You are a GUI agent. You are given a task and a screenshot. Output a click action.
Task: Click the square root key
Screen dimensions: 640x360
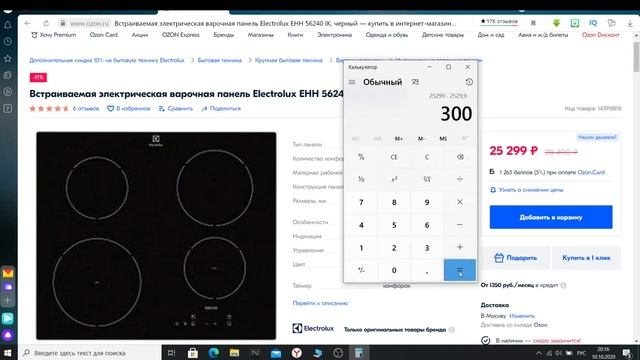[427, 179]
